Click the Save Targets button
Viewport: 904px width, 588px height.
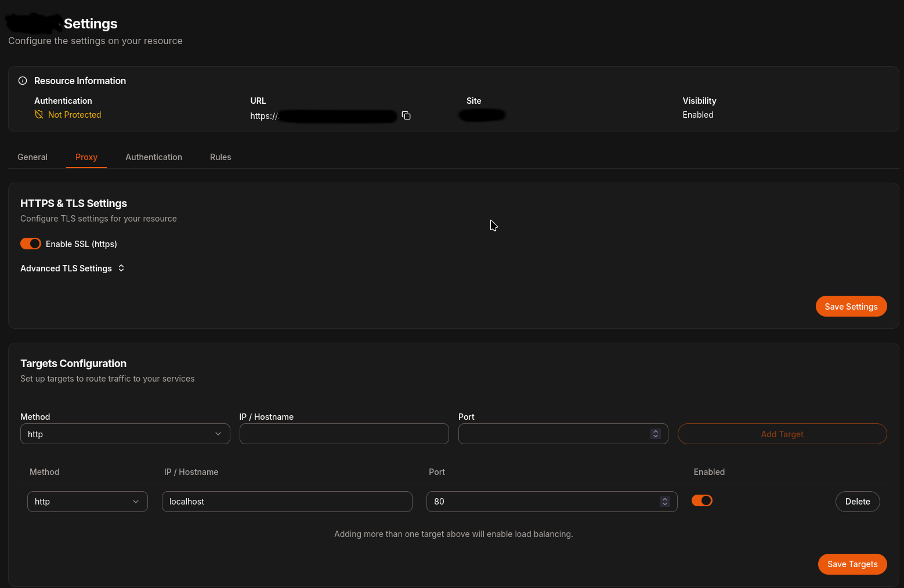click(852, 564)
